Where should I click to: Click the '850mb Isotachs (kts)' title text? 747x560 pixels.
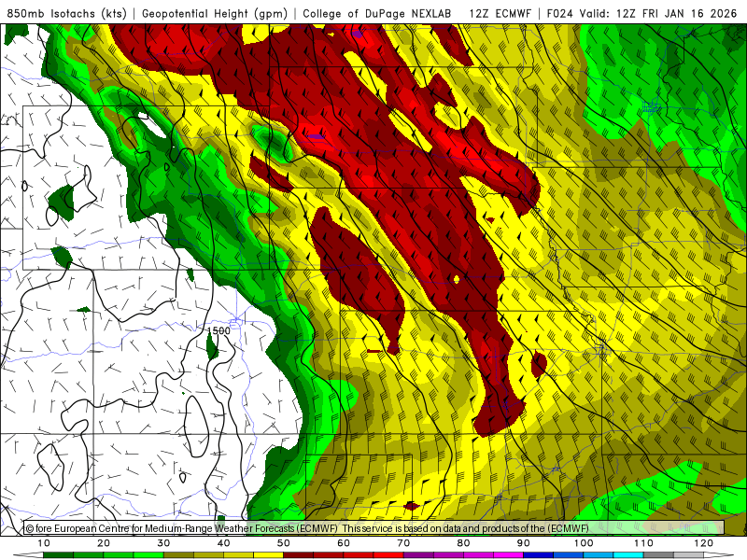(66, 13)
